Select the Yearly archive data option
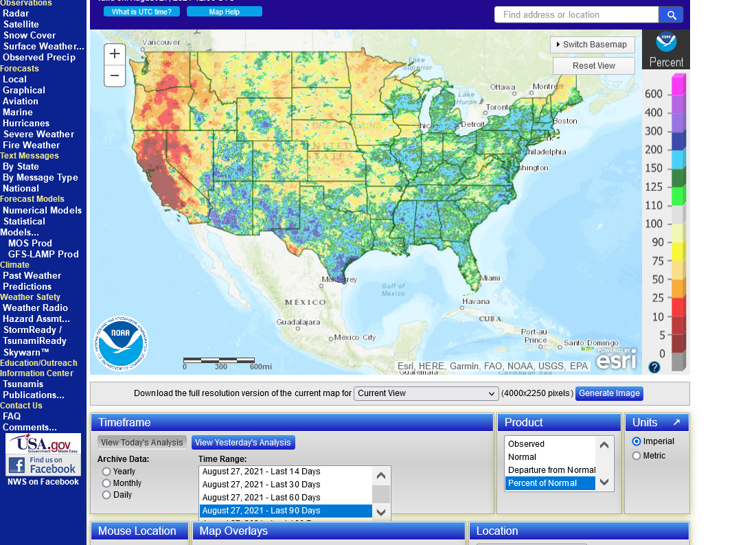The image size is (756, 545). [x=106, y=472]
